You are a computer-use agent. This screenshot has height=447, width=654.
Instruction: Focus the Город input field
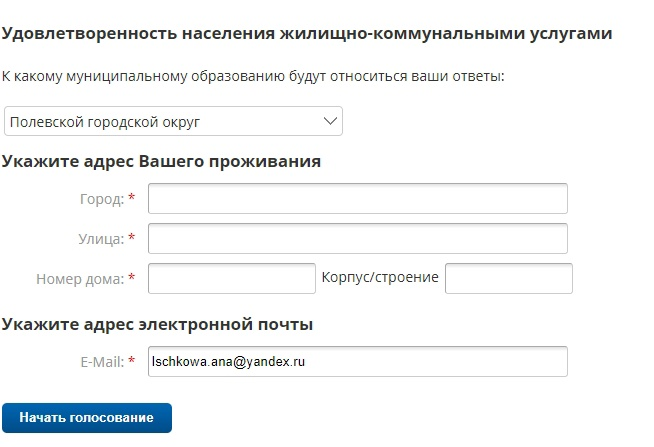coord(358,198)
